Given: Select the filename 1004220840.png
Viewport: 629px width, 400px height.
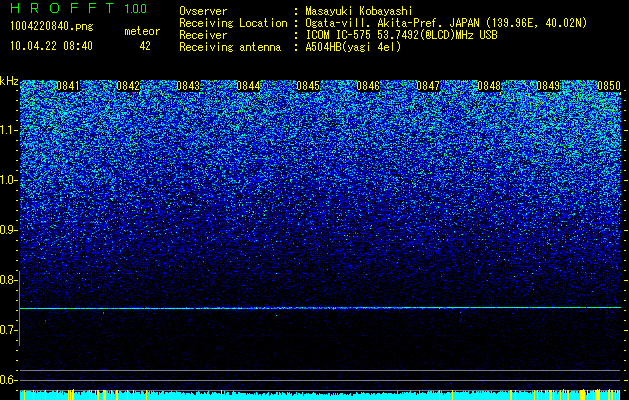Looking at the screenshot, I should [52, 27].
